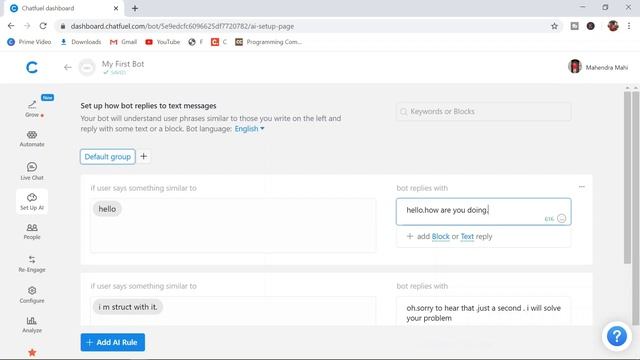Click the browser address bar URL

[182, 26]
